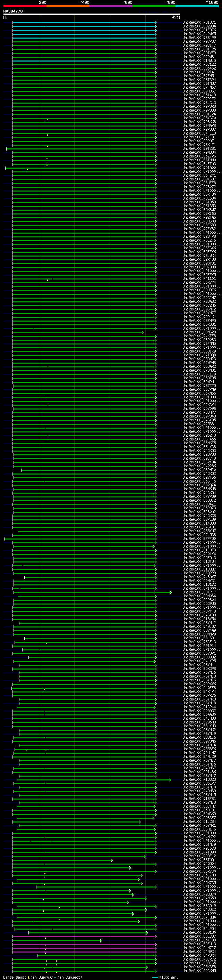Select hit label UniRef100_P41101
The height and width of the screenshot is (980, 222).
pyautogui.click(x=199, y=279)
